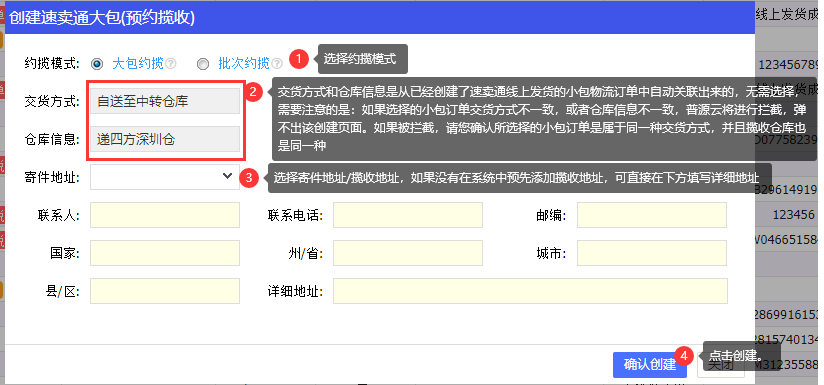Click the 大包约揽 label link
The height and width of the screenshot is (385, 824).
(x=138, y=64)
